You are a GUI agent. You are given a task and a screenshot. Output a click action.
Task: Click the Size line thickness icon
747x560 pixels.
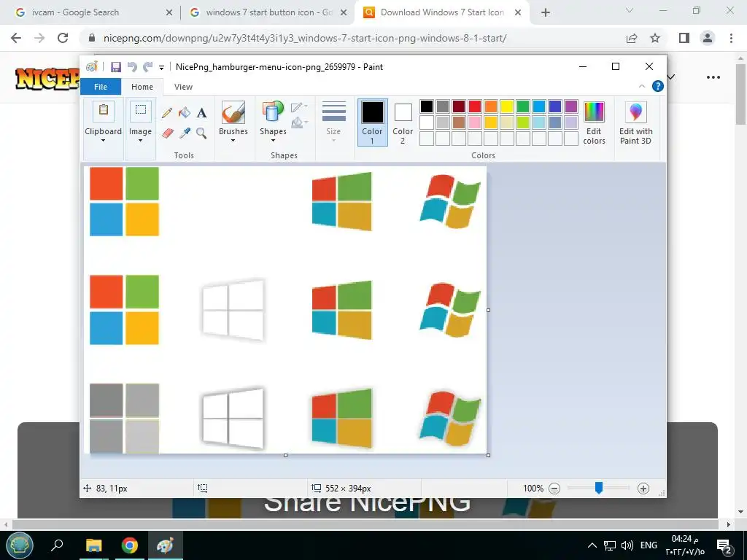point(333,112)
